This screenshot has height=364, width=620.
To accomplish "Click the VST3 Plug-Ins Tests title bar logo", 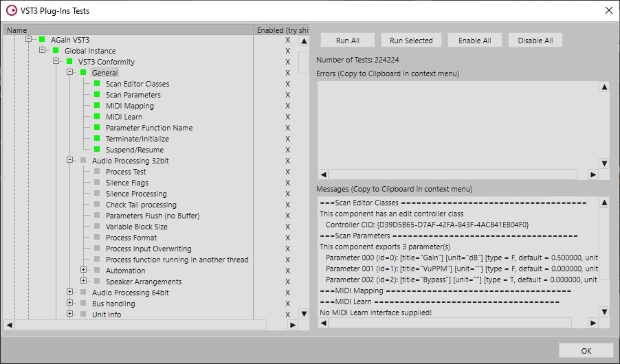I will point(12,11).
